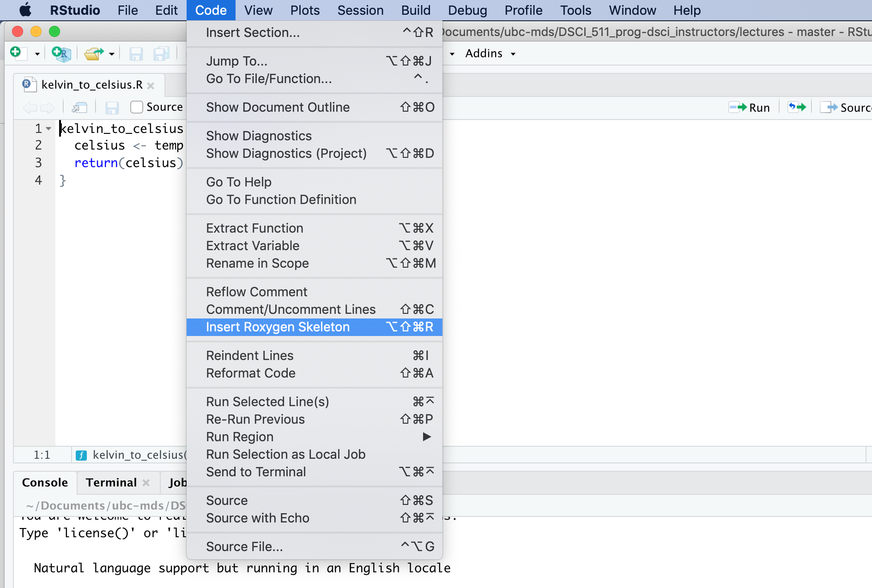Collapse the function fold arrow on line 1
The width and height of the screenshot is (872, 588).
coord(48,129)
